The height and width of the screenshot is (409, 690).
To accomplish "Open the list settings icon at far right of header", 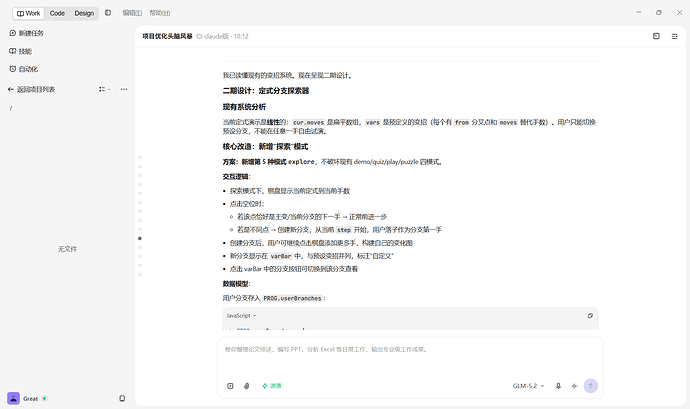I will pos(674,36).
